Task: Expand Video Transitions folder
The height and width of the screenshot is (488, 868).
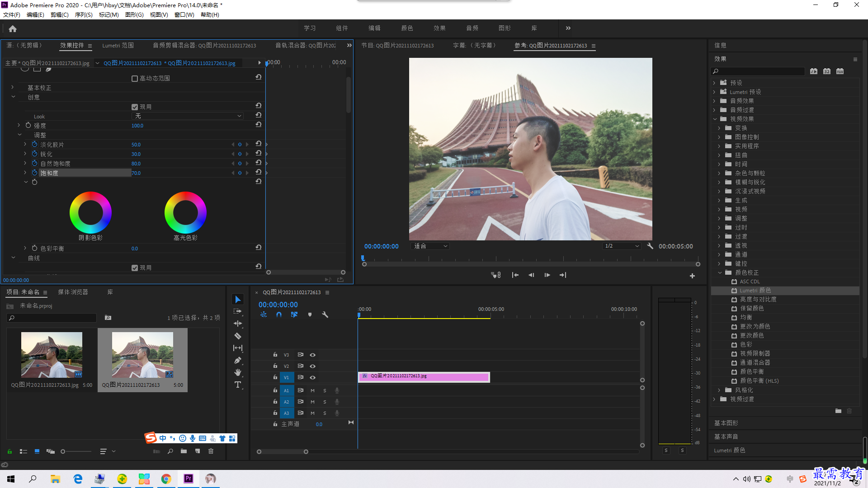Action: pyautogui.click(x=715, y=399)
